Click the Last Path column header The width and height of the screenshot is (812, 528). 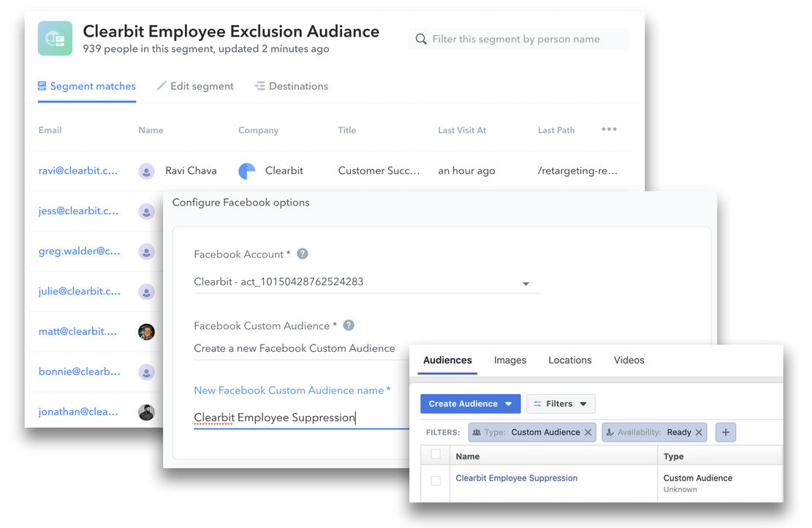click(556, 130)
